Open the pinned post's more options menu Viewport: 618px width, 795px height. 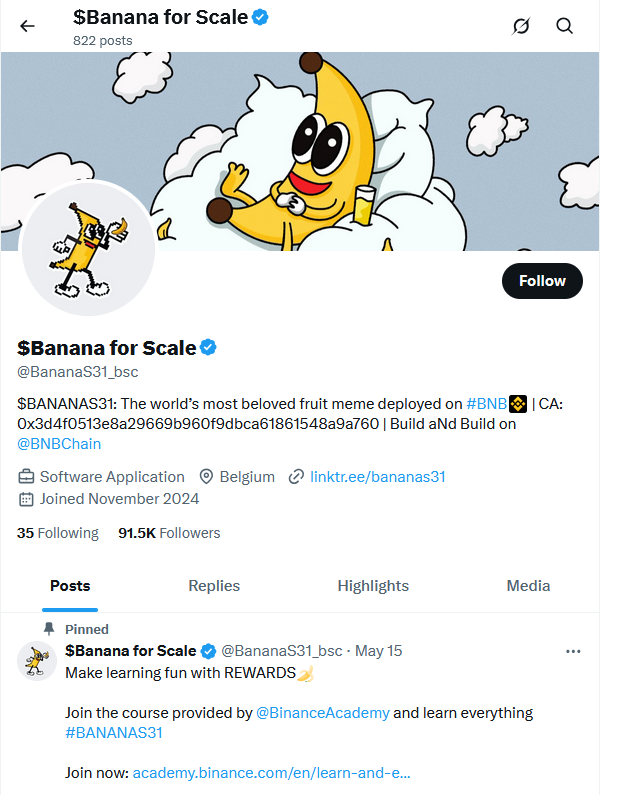tap(573, 651)
